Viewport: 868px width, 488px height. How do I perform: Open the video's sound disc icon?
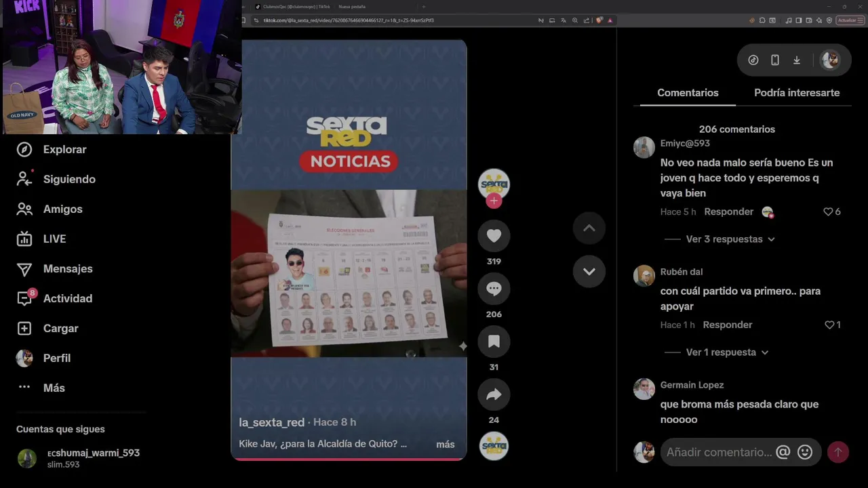pos(494,446)
